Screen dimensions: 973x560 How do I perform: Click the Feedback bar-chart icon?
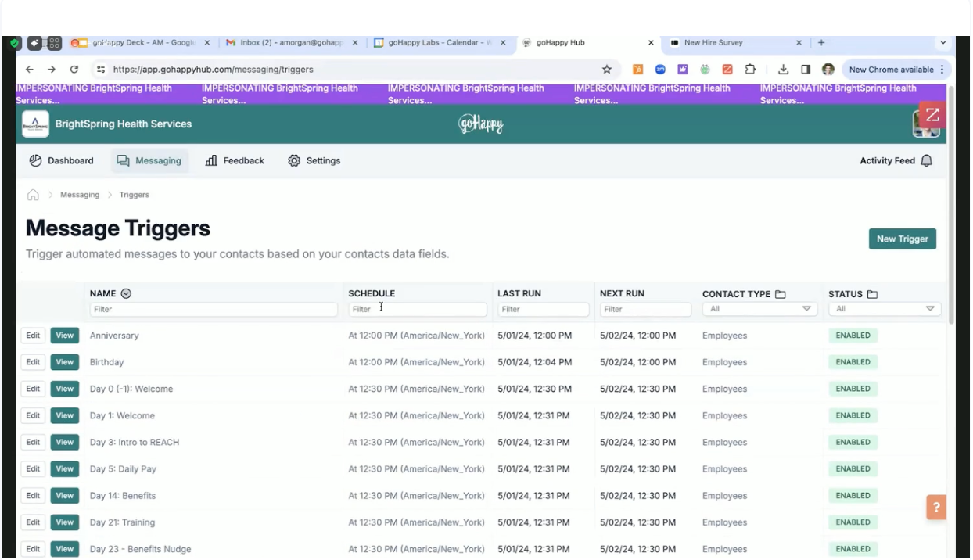[x=210, y=160]
